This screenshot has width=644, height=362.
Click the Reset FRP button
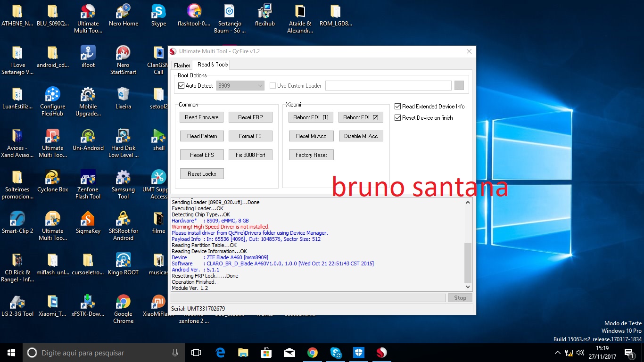pos(250,117)
